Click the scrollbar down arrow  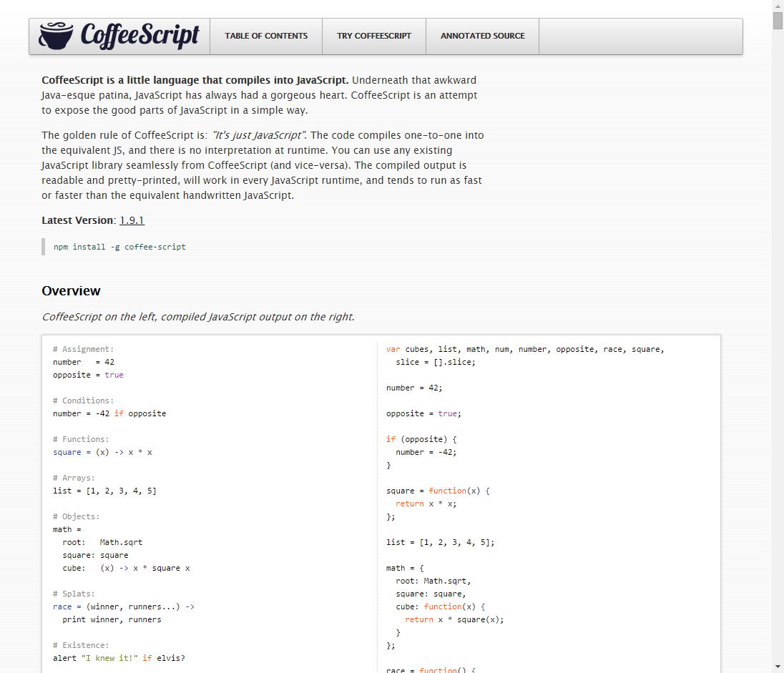(778, 667)
